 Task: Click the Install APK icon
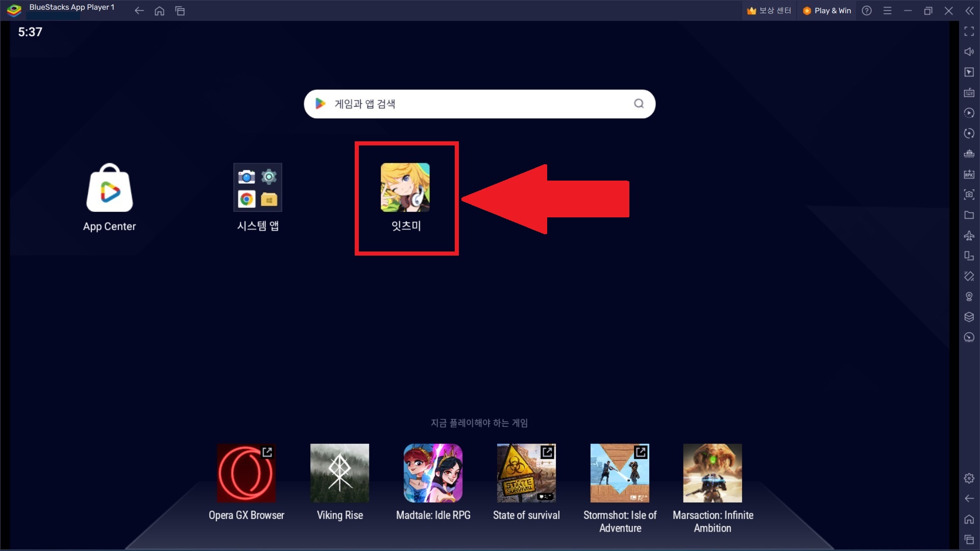coord(969,174)
